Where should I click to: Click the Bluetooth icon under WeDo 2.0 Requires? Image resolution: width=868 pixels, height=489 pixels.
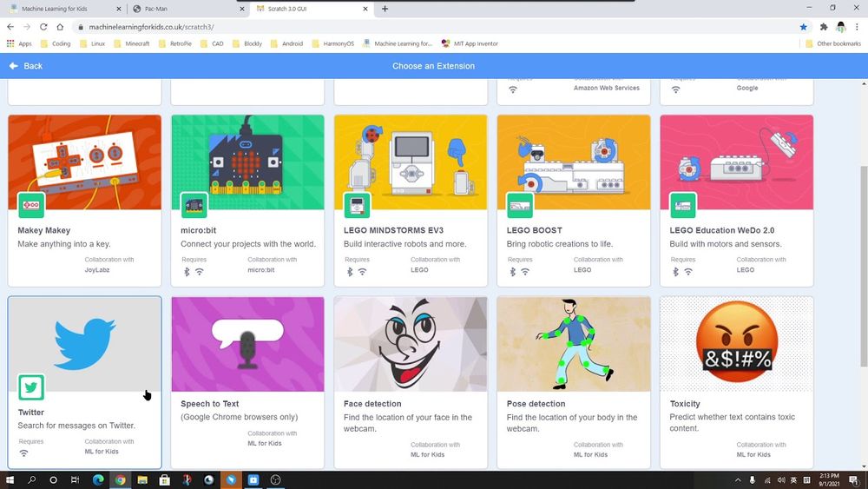click(675, 272)
